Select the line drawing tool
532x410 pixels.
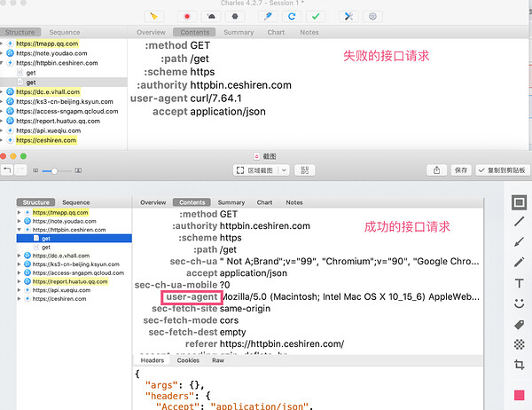[519, 222]
